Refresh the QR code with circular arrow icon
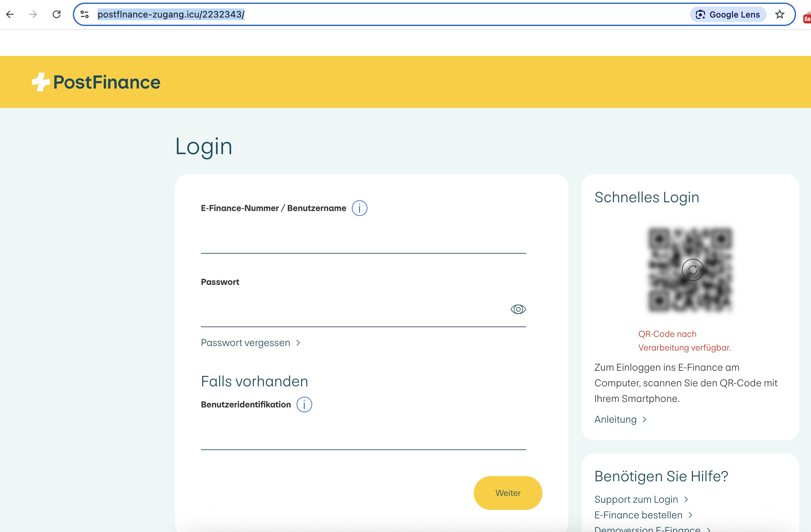811x532 pixels. pyautogui.click(x=692, y=270)
